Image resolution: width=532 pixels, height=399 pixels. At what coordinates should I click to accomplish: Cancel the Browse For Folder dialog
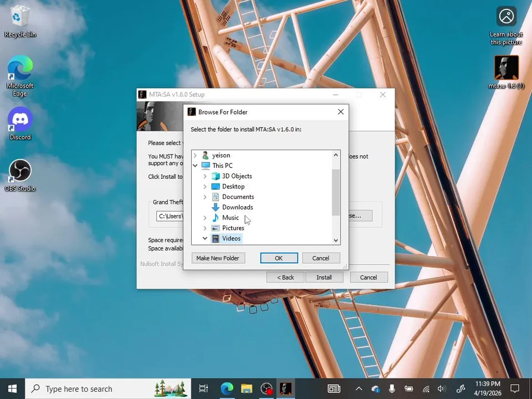click(x=321, y=258)
